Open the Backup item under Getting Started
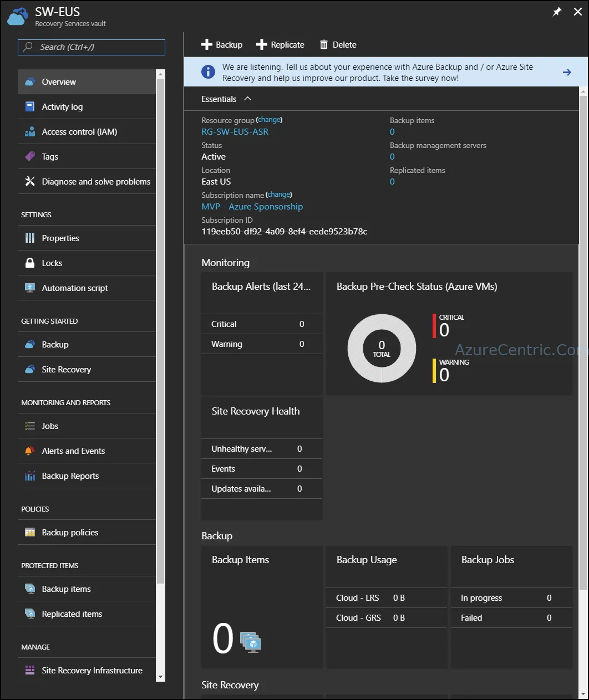 point(87,344)
